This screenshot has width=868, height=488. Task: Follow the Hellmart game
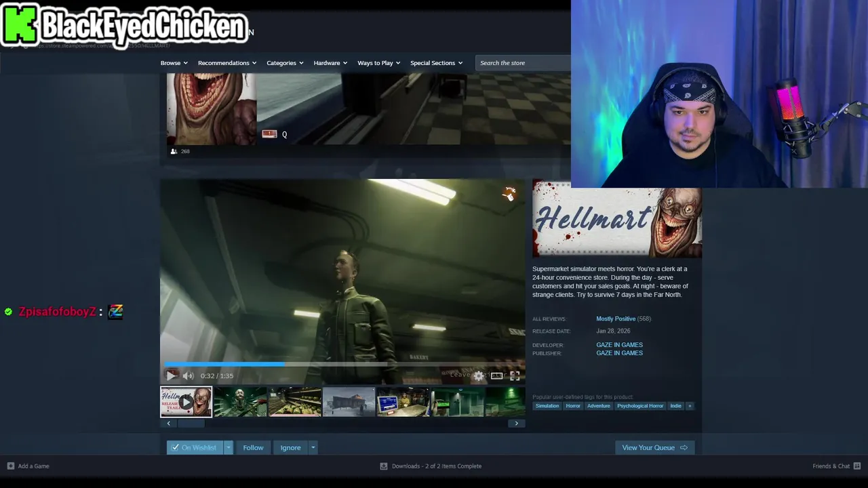click(253, 447)
